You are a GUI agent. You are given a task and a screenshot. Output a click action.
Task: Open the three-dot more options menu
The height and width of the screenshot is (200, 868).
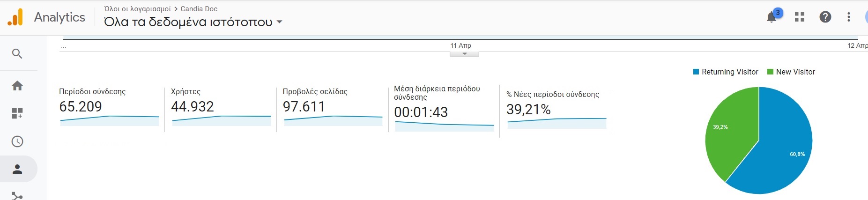coord(848,17)
